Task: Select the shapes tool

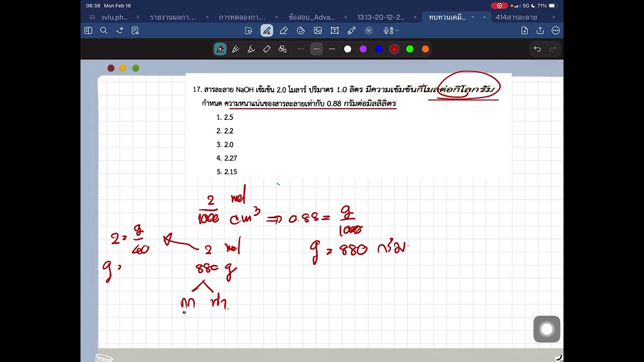Action: [301, 31]
